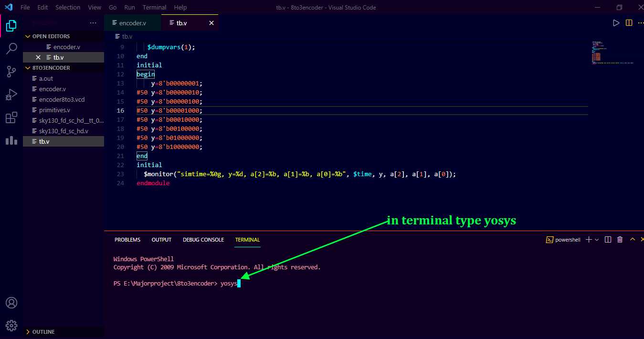
Task: Click the Run Code play icon
Action: (x=616, y=22)
